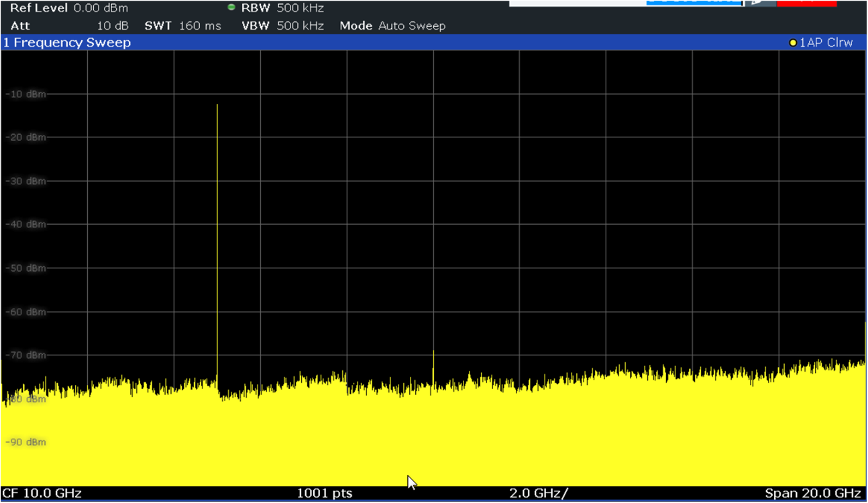
Task: Click the tall signal peak near -12 dBm
Action: coord(217,107)
